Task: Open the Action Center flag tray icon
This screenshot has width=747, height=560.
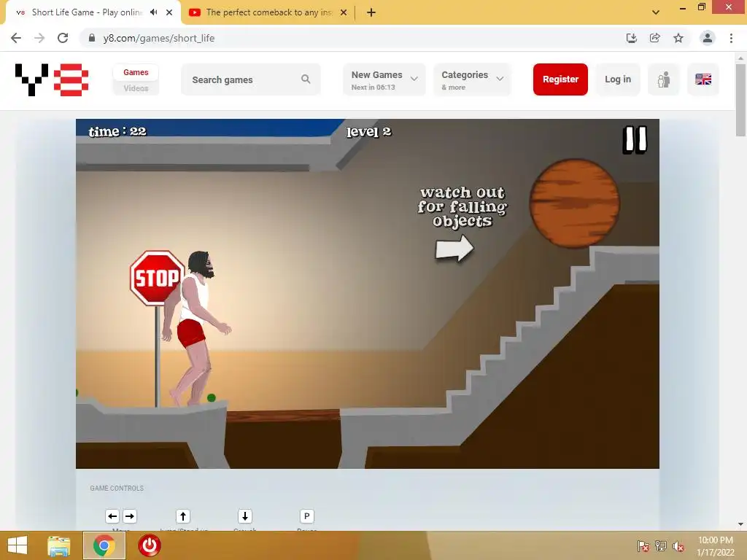Action: (643, 546)
